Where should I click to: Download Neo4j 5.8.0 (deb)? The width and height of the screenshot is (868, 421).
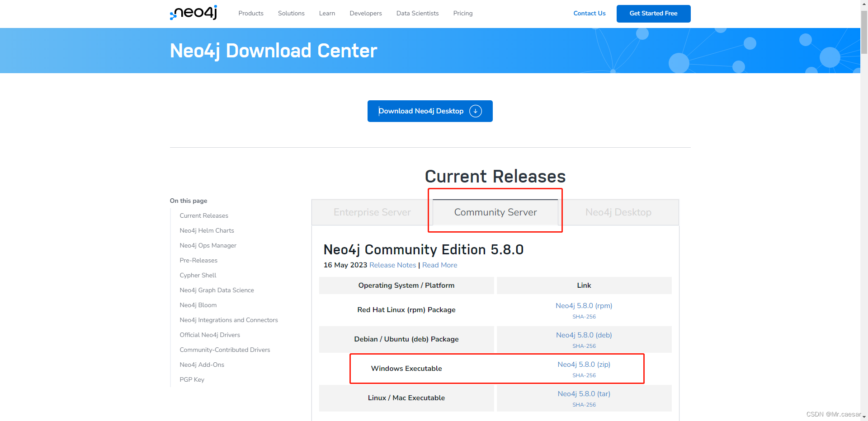[x=584, y=335]
